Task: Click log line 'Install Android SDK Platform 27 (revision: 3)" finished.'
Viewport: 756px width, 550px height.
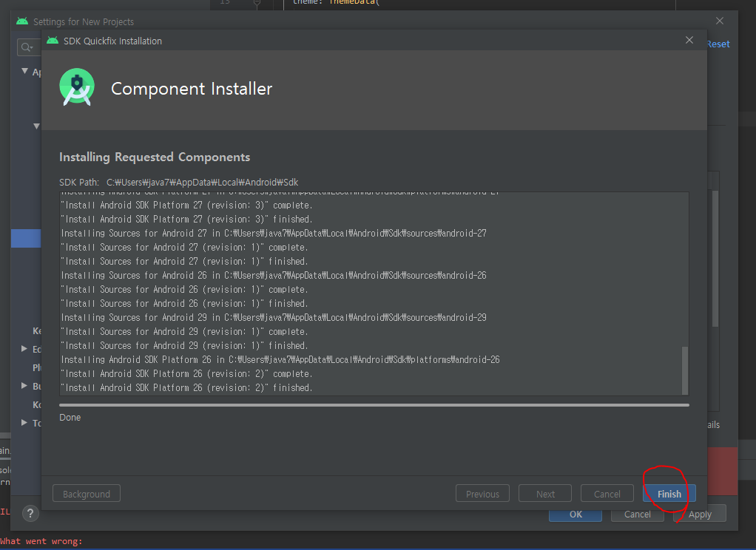Action: (x=186, y=220)
